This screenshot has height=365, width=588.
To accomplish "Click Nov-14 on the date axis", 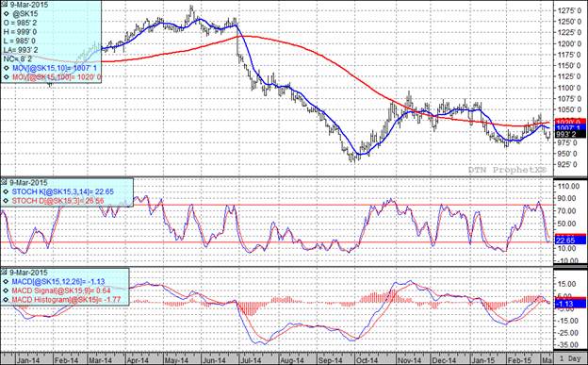I will click(x=410, y=359).
